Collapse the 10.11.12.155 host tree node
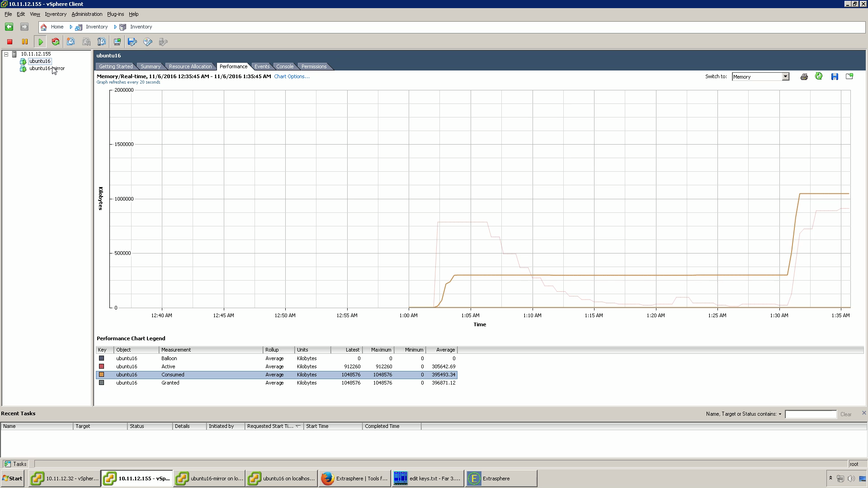 [6, 54]
